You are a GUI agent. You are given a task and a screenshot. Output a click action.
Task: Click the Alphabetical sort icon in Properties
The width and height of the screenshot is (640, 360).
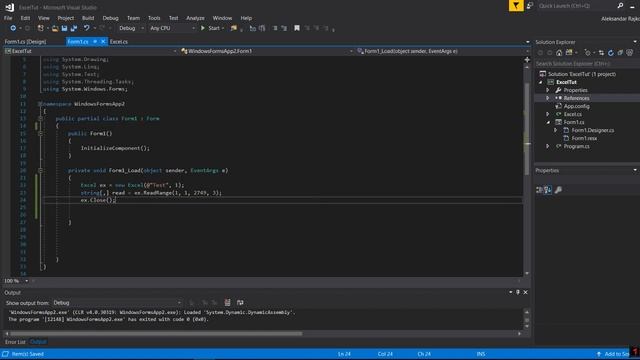click(x=548, y=190)
